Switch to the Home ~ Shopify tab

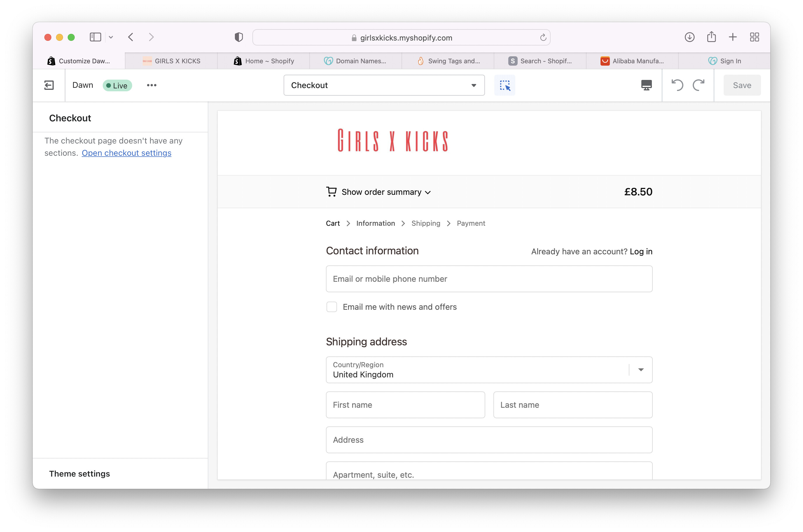tap(264, 61)
